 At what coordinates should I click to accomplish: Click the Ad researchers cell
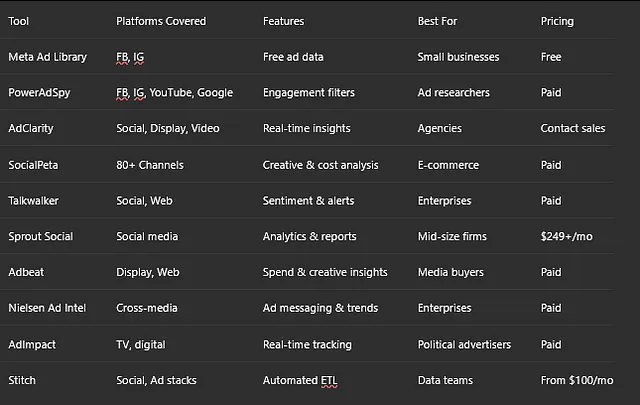(453, 93)
